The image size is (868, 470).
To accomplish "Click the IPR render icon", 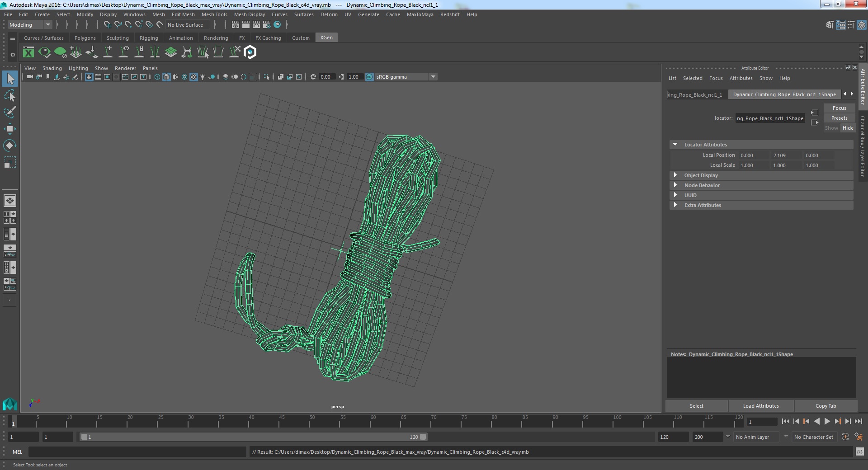I will pos(256,25).
